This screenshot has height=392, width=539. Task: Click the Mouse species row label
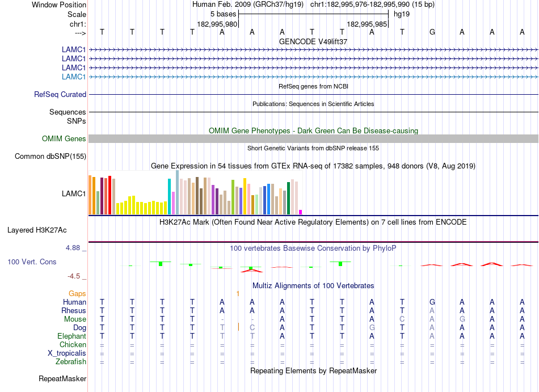pyautogui.click(x=75, y=319)
